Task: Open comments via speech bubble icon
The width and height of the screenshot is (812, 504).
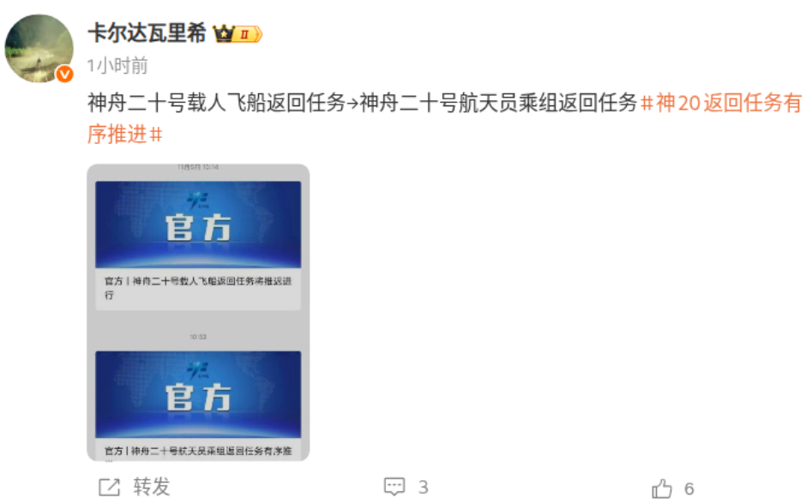Action: 394,486
